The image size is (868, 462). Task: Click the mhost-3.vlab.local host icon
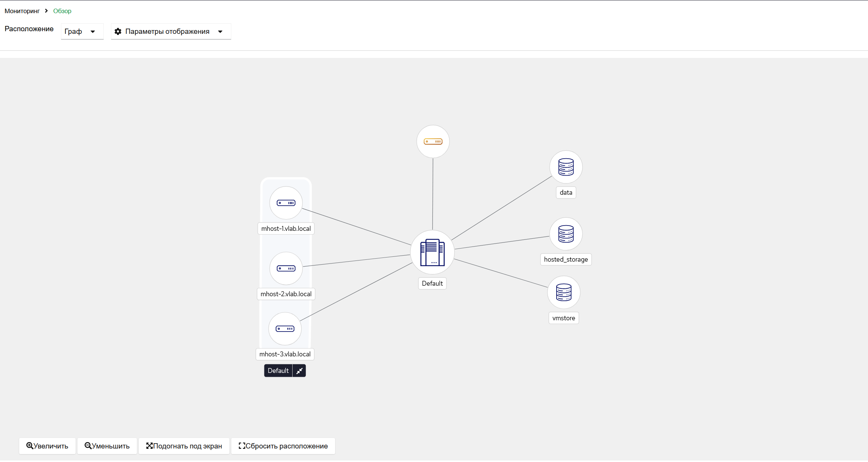click(285, 329)
